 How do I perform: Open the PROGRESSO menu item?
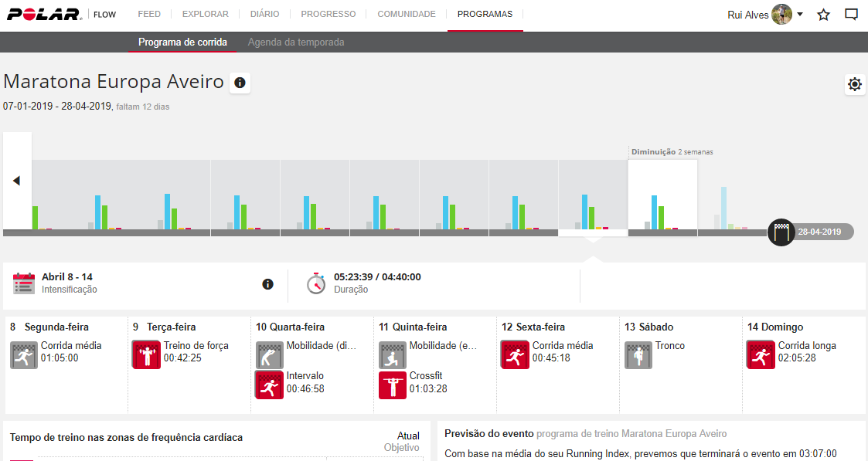click(328, 14)
